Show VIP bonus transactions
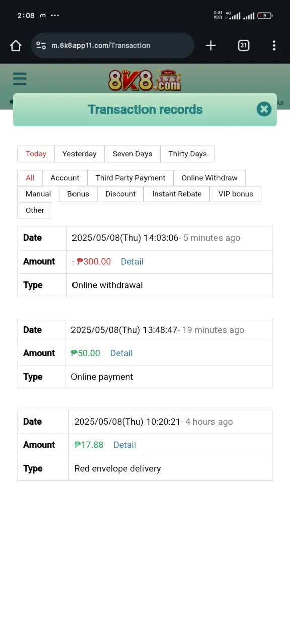The width and height of the screenshot is (290, 644). (236, 194)
